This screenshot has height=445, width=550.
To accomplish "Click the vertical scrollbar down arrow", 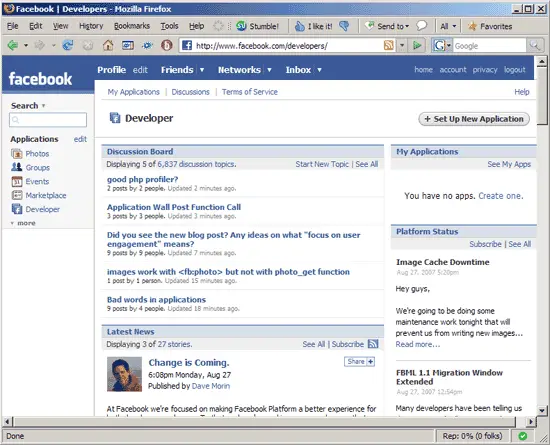I will pos(542,410).
